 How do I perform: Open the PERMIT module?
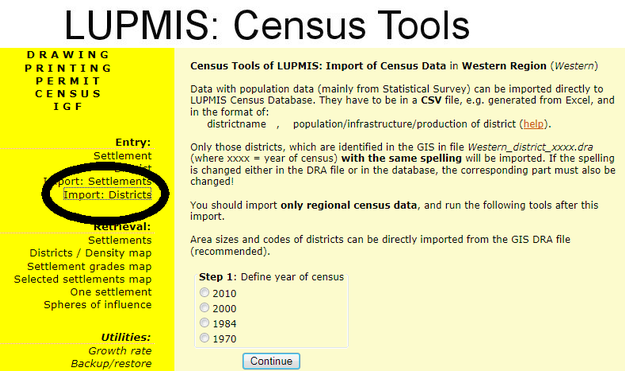click(x=68, y=81)
